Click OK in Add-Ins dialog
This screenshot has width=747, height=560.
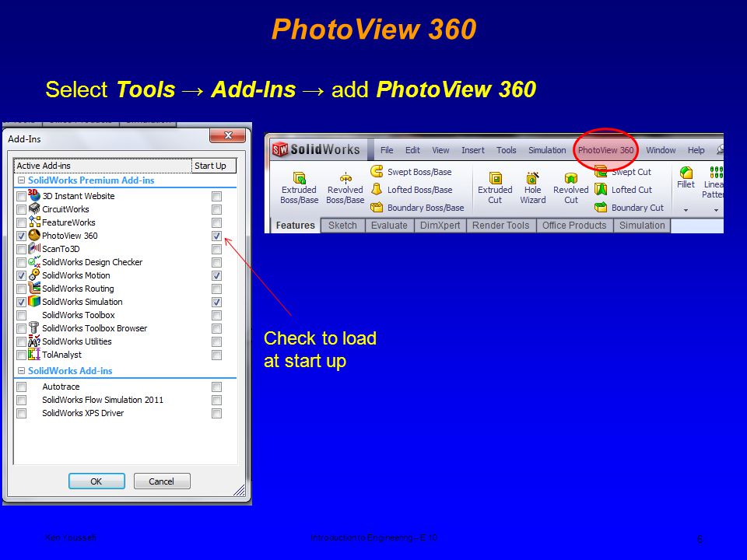pos(96,481)
